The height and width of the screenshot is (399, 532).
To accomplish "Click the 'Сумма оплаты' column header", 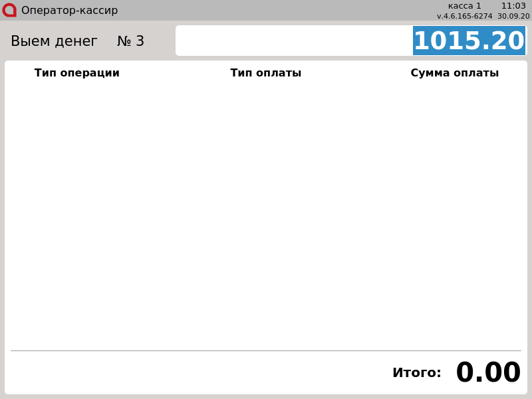I will click(455, 73).
